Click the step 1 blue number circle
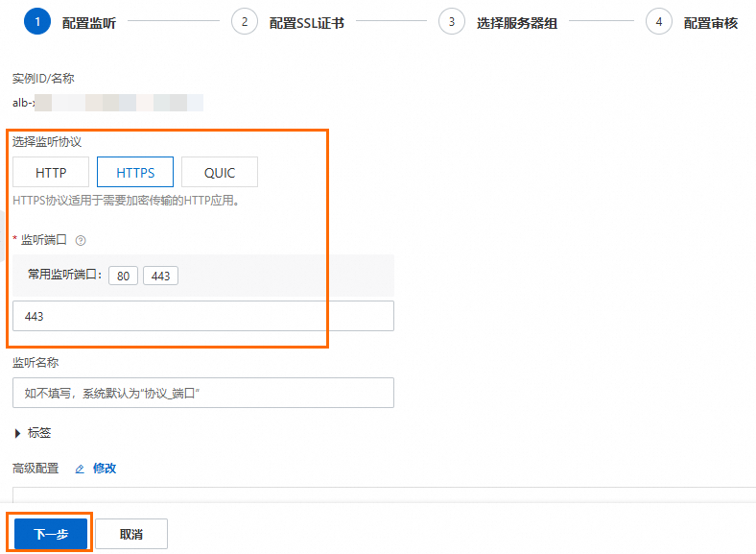 37,22
